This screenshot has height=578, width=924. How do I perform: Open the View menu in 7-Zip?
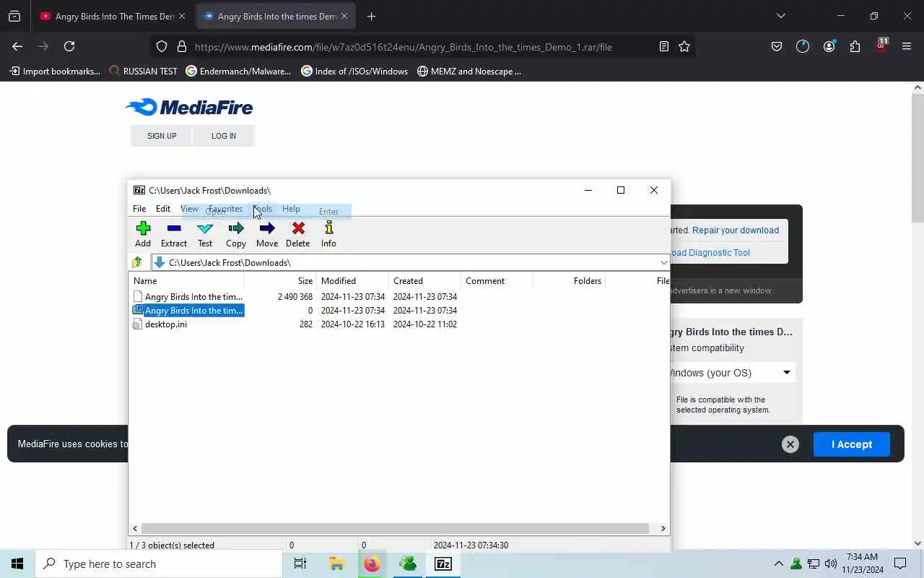tap(189, 209)
